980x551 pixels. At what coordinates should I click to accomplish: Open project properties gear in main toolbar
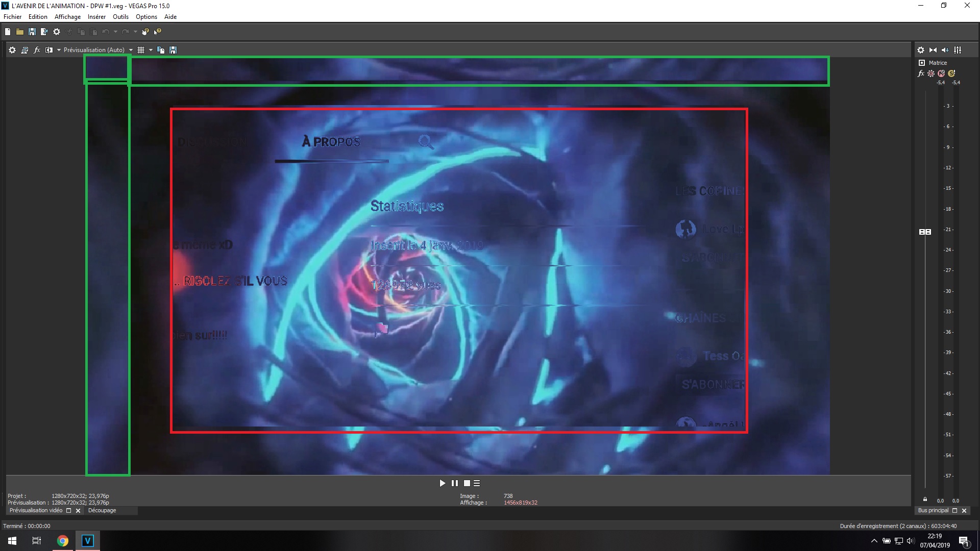pyautogui.click(x=57, y=32)
